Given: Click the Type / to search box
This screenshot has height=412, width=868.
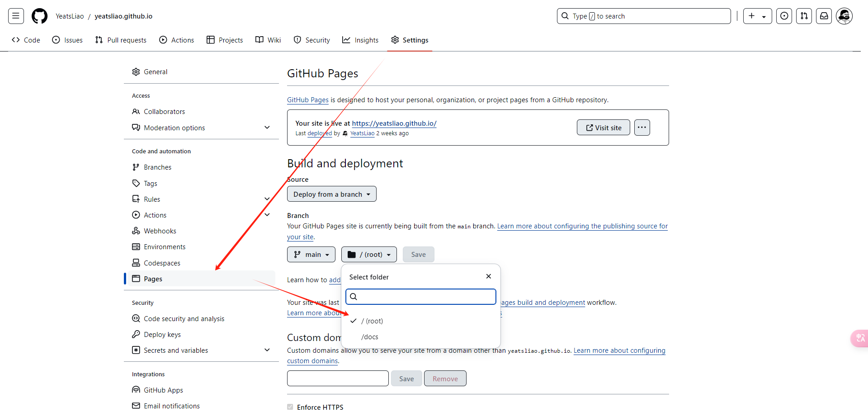Looking at the screenshot, I should click(x=644, y=16).
